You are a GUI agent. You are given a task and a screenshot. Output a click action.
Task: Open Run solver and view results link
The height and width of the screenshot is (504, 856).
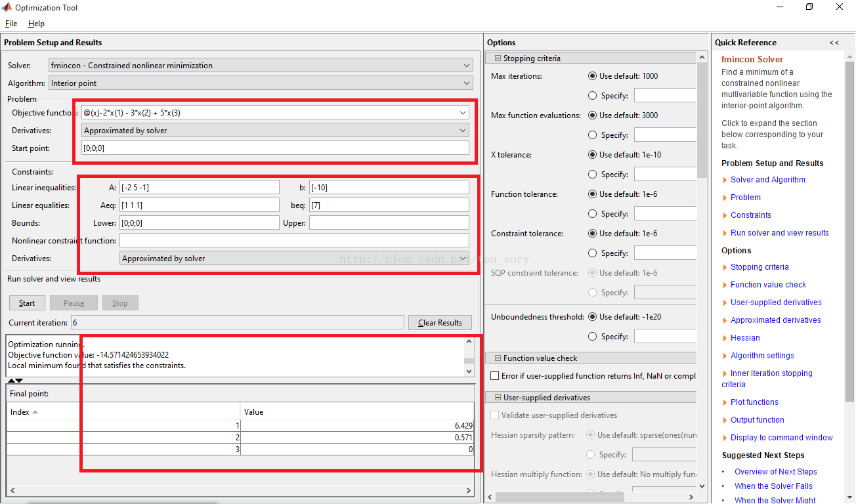(x=780, y=233)
